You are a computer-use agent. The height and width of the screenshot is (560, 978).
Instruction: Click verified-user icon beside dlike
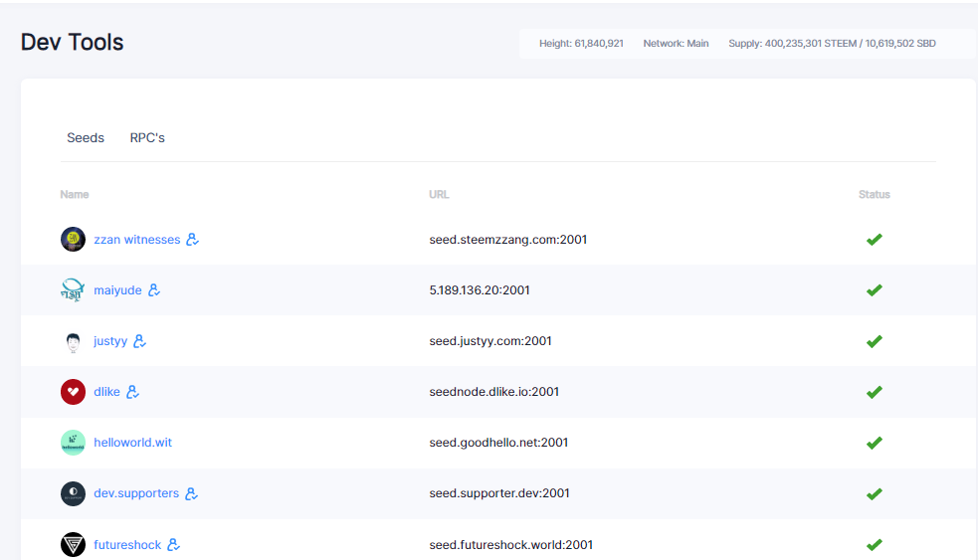[133, 392]
